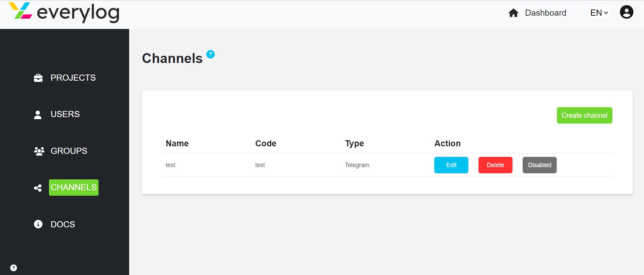This screenshot has width=644, height=275.
Task: Open DOCS from the sidebar
Action: (x=63, y=225)
